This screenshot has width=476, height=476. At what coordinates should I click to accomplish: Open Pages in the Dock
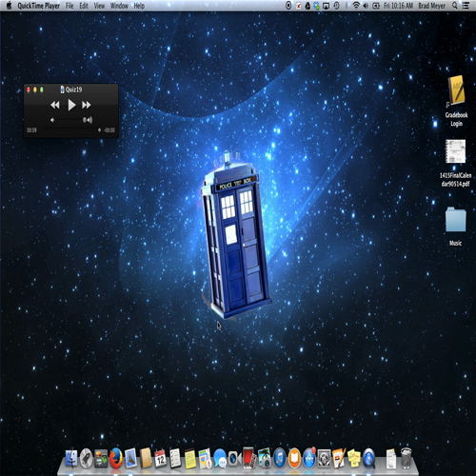tap(339, 458)
